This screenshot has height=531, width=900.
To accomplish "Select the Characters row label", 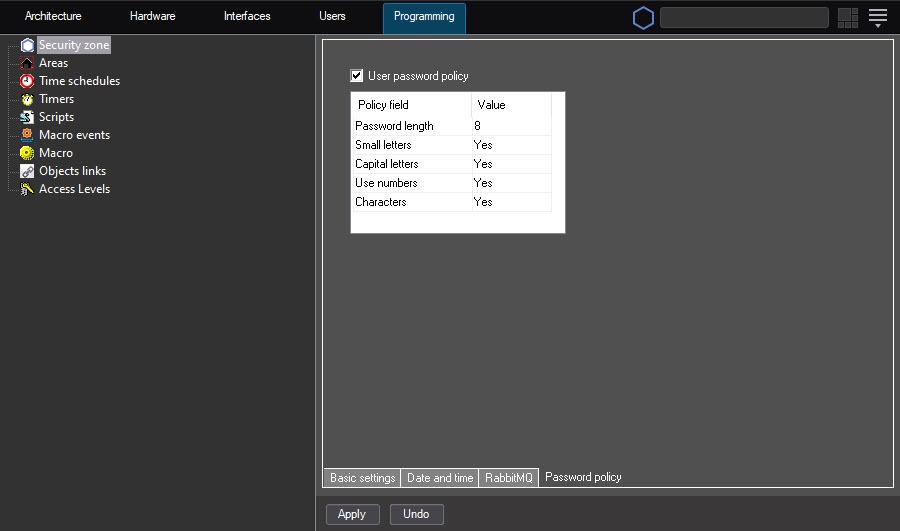I will [381, 201].
